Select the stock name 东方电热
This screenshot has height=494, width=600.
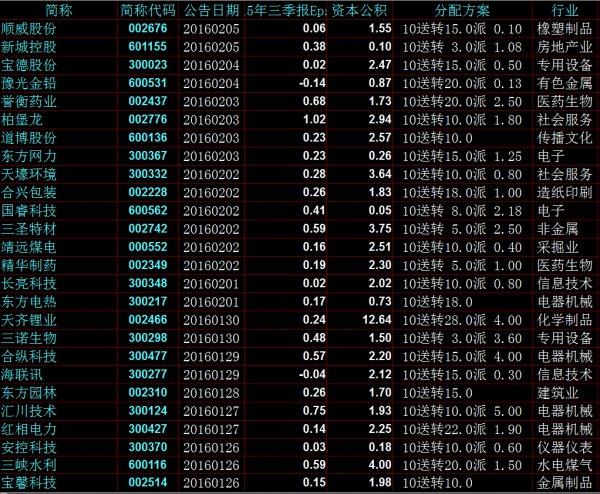[x=29, y=302]
